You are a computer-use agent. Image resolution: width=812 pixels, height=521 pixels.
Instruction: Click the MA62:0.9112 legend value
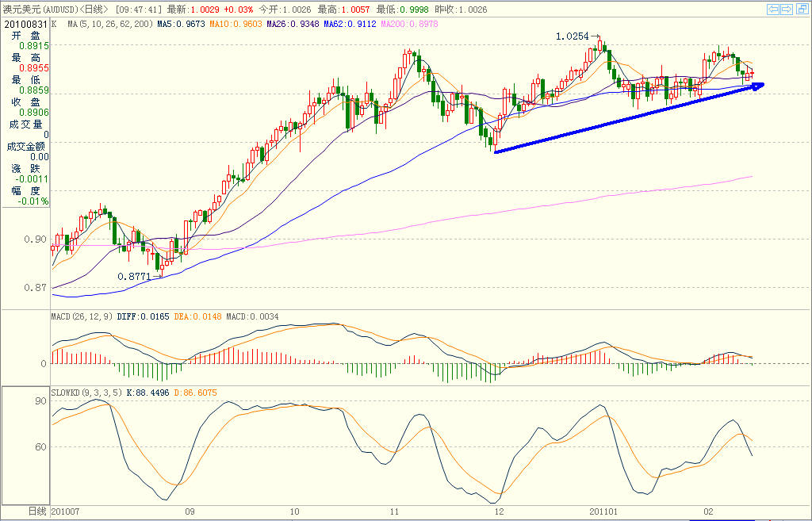[350, 24]
